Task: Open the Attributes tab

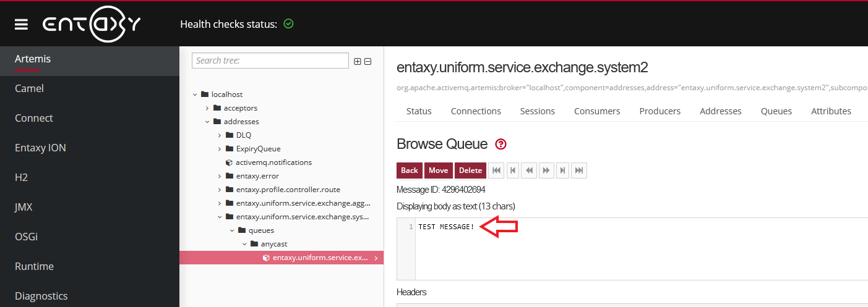Action: coord(831,111)
